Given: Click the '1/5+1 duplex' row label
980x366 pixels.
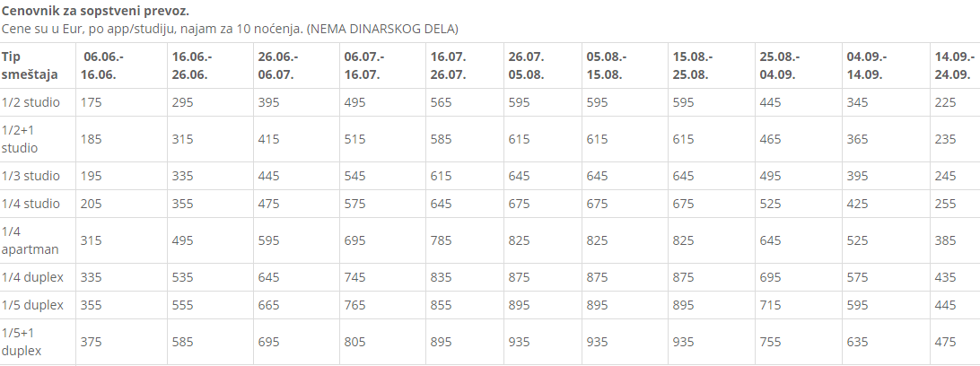Looking at the screenshot, I should pos(22,343).
